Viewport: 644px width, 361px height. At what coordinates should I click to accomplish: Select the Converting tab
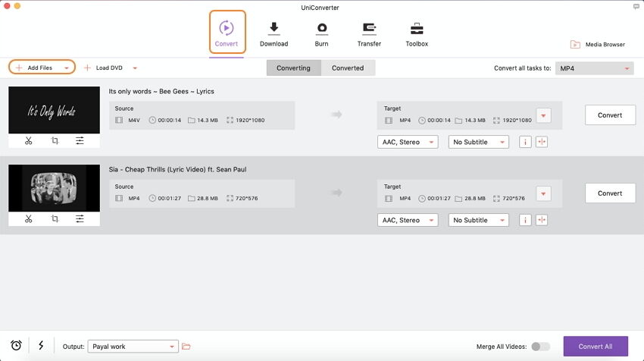(293, 68)
